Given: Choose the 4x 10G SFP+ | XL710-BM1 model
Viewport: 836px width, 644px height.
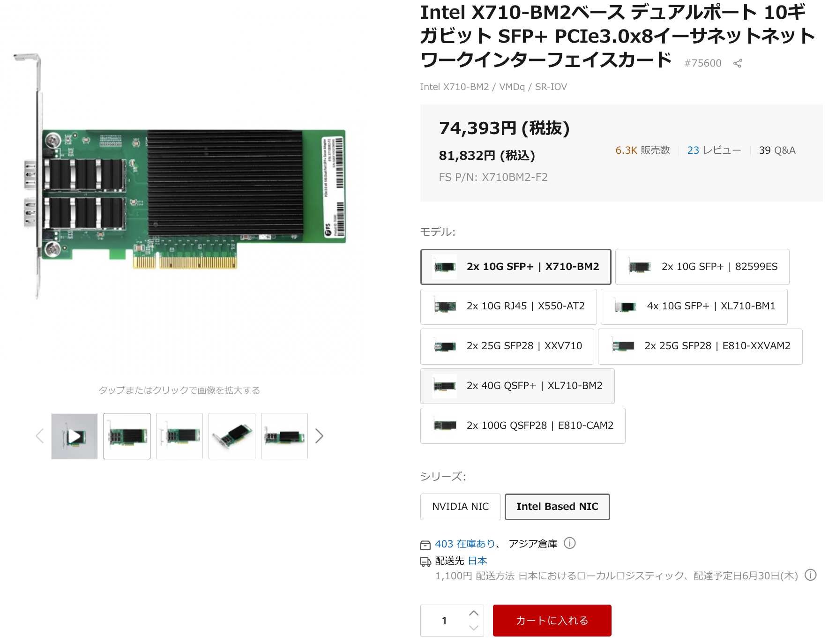Looking at the screenshot, I should tap(694, 307).
